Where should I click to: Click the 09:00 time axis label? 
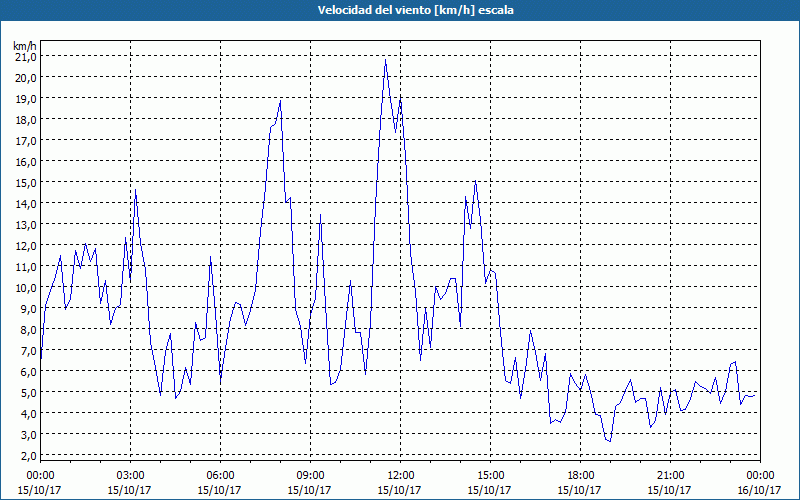[310, 476]
